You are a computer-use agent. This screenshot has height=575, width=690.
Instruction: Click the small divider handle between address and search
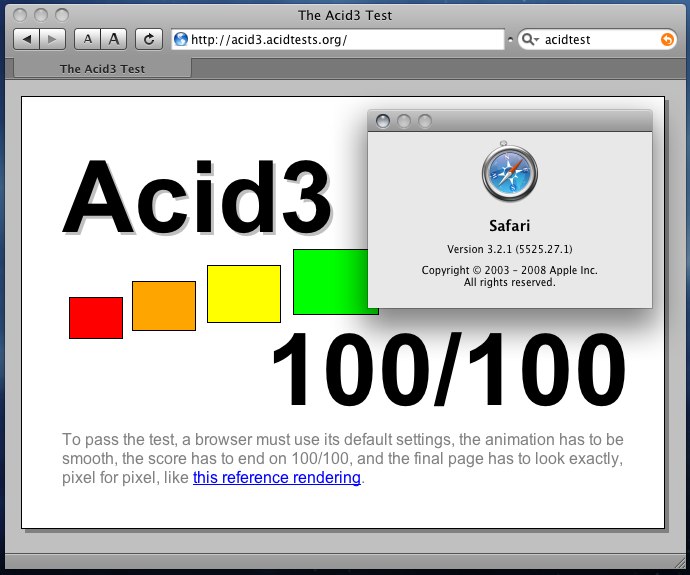[510, 40]
